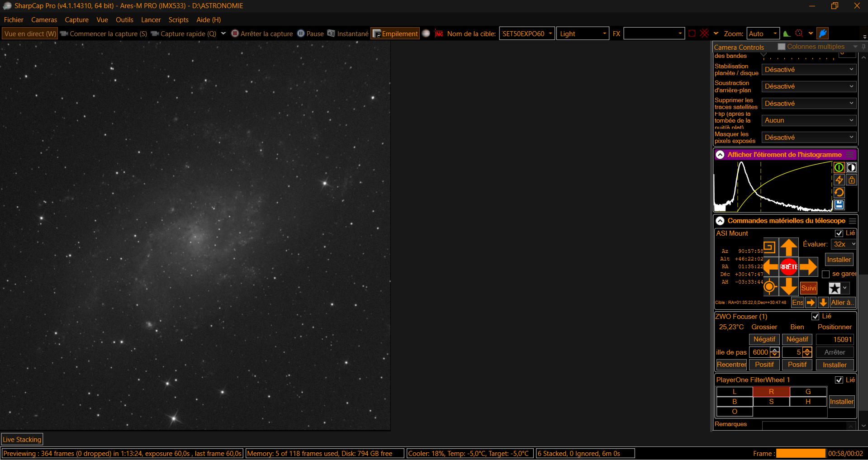Lock the histogram stretch with padlock icon
868x460 pixels.
(x=852, y=180)
